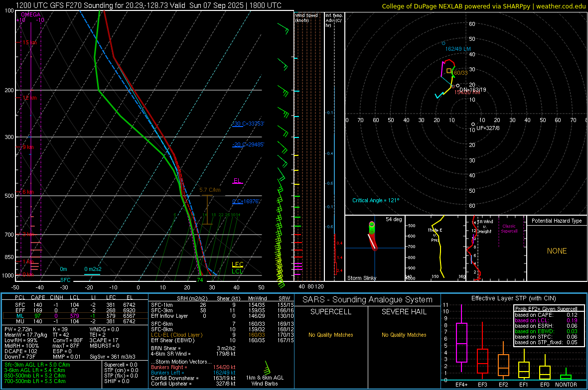This screenshot has height=390, width=588.
Task: Click the 'SRH (m2/s2)' column header
Action: point(192,298)
